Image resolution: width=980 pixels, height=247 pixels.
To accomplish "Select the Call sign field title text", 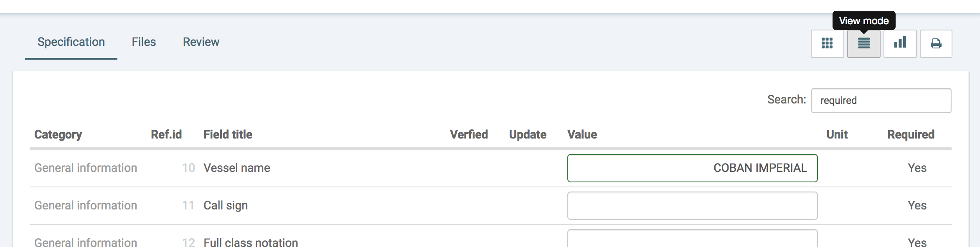I will click(x=226, y=206).
